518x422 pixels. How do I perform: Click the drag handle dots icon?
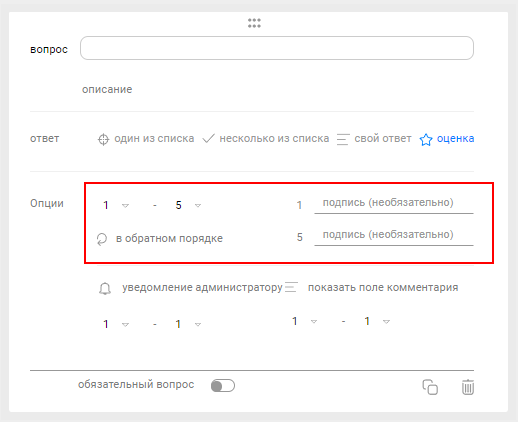pos(254,23)
